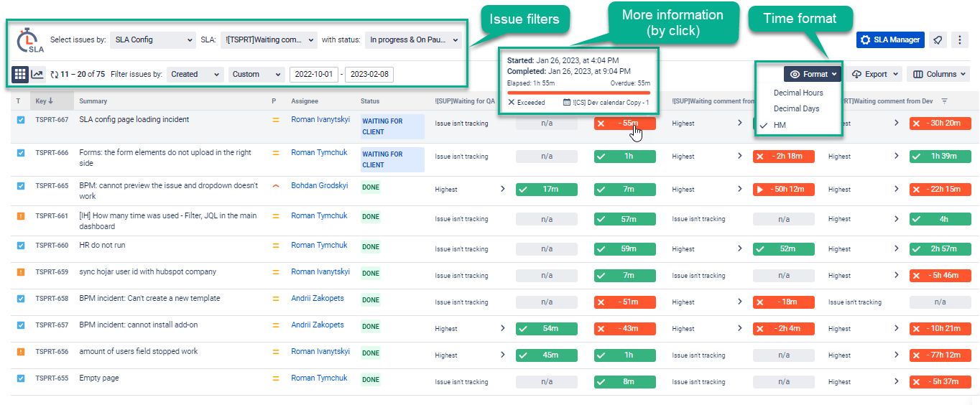Click the task type icon for TSPRT-655
This screenshot has width=980, height=405.
pyautogui.click(x=21, y=378)
